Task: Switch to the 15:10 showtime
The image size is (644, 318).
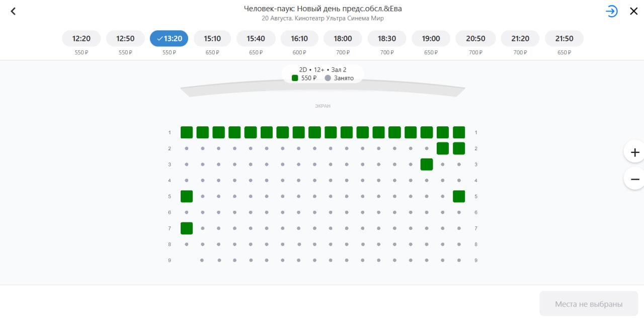Action: coord(212,39)
